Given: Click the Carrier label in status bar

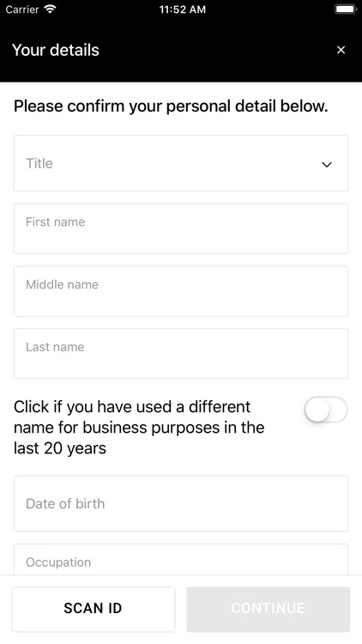Looking at the screenshot, I should pos(22,9).
